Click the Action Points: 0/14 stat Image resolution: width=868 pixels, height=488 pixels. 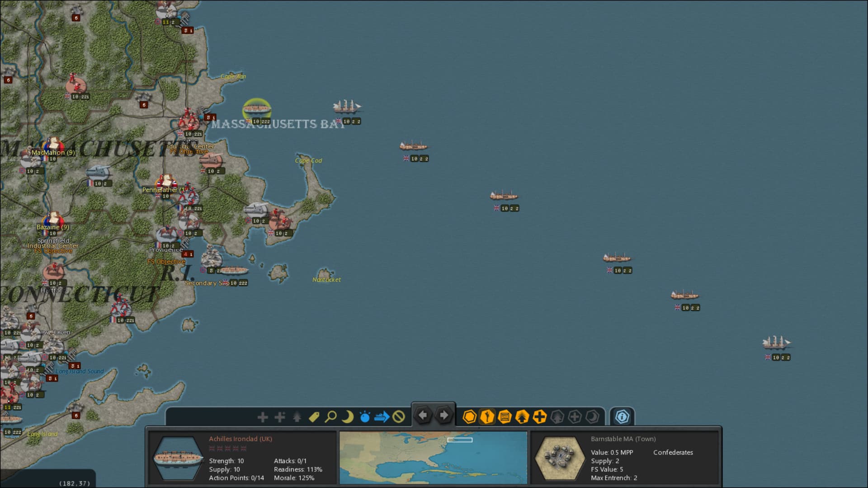click(236, 478)
